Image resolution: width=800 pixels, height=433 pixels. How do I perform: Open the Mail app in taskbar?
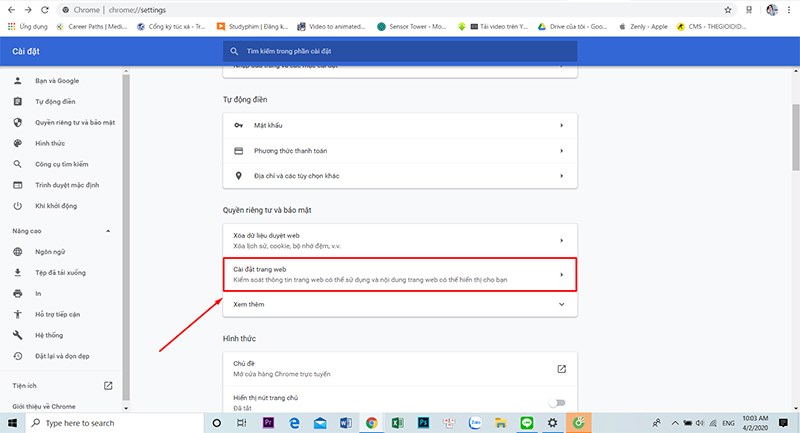(320, 422)
